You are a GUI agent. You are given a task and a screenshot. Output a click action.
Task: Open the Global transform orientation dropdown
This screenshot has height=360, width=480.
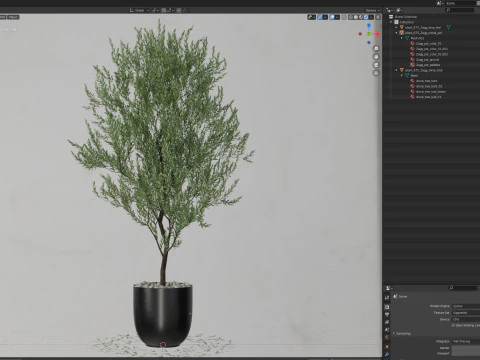point(139,10)
